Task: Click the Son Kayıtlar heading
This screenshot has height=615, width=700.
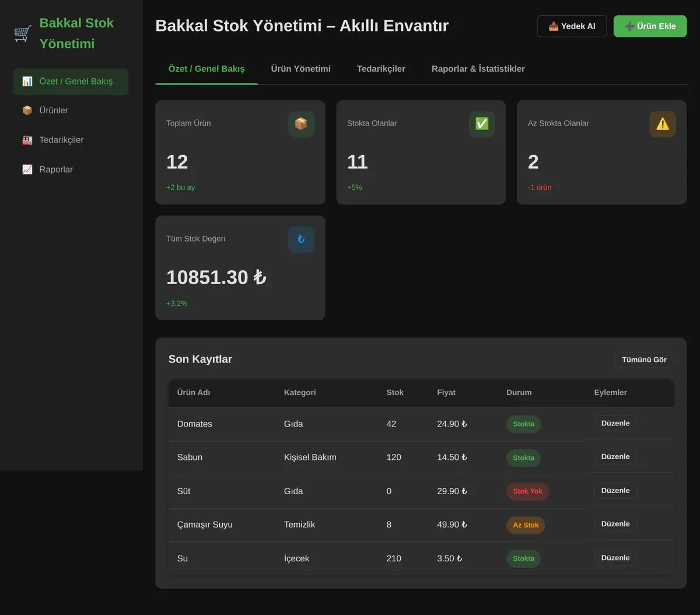Action: tap(200, 359)
